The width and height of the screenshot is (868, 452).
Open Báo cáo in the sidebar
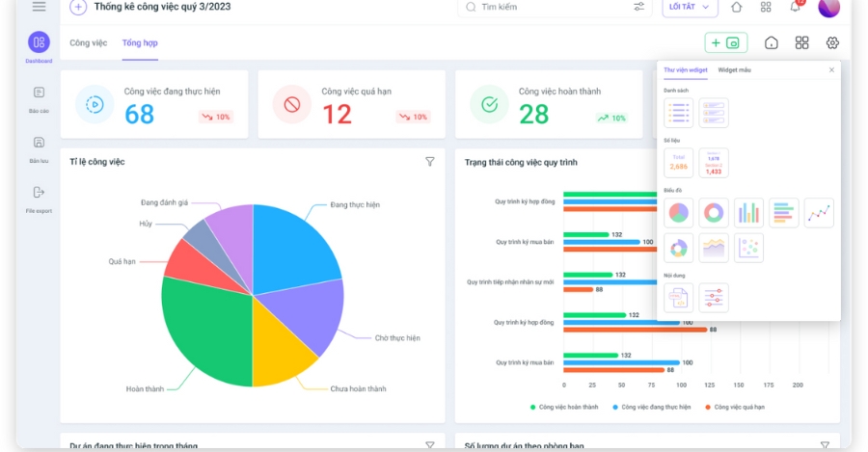(x=39, y=97)
